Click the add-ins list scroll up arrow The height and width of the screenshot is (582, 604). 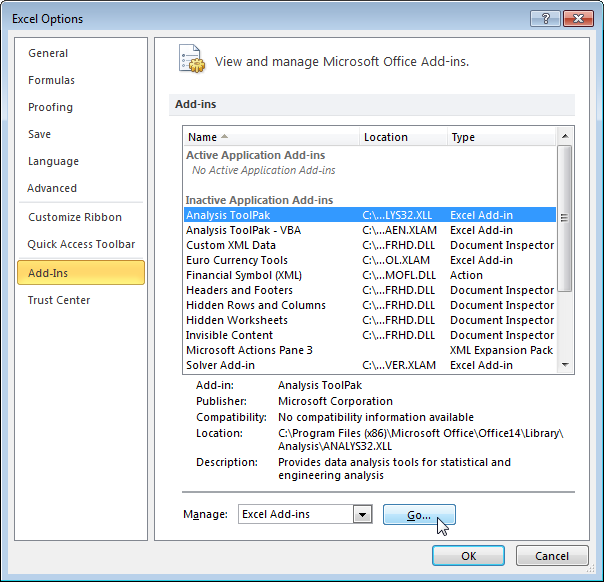tap(565, 136)
